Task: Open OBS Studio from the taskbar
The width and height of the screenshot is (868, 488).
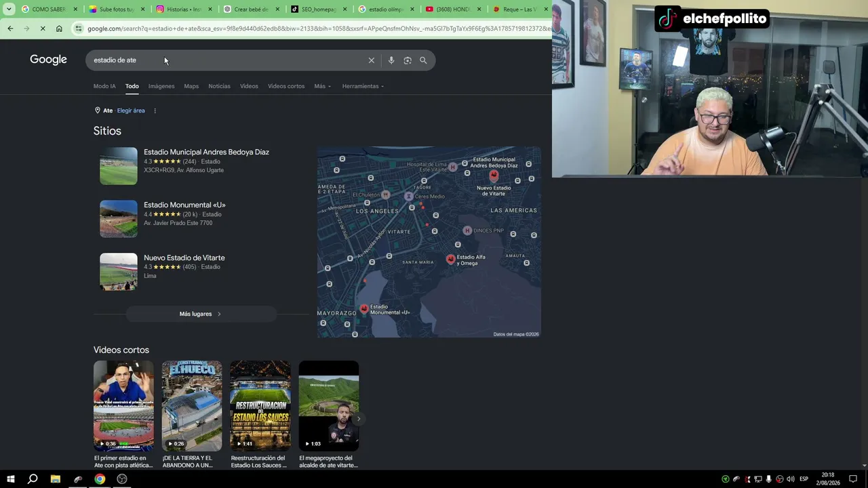Action: (122, 479)
